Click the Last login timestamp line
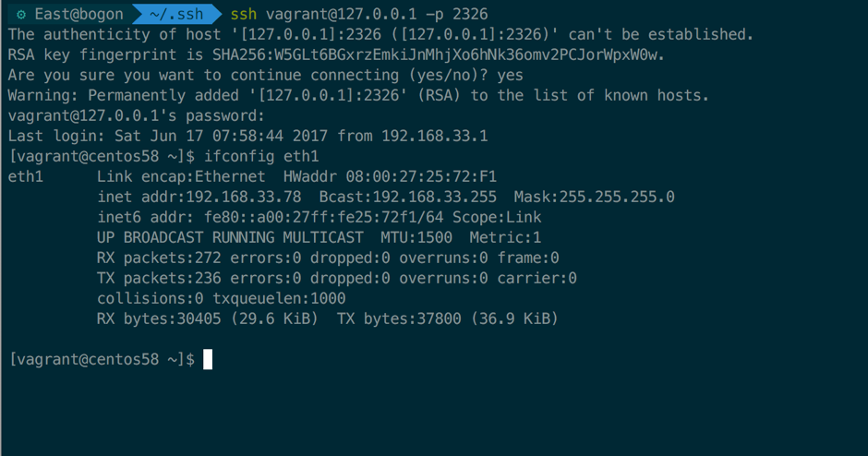The height and width of the screenshot is (456, 868). [247, 136]
